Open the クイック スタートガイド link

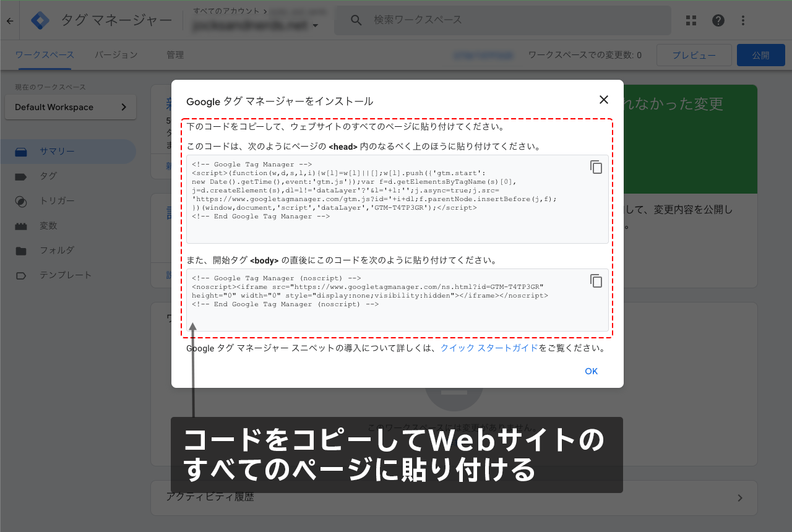(489, 348)
